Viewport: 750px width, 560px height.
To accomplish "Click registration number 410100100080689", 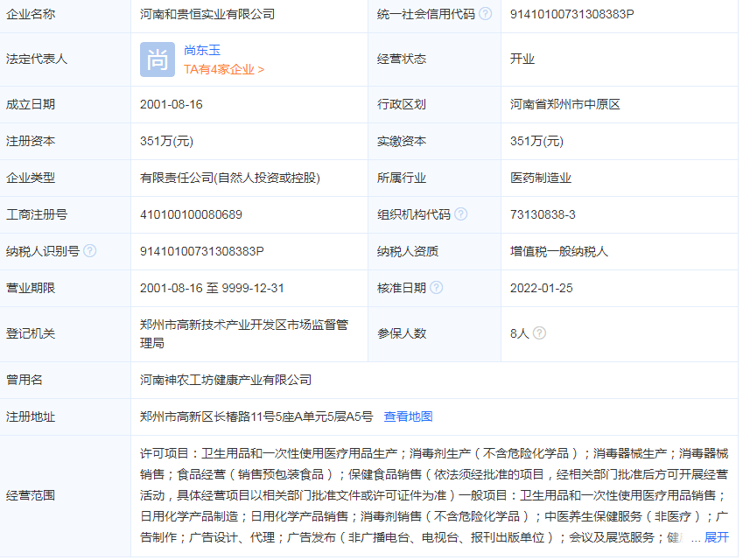I will pos(191,214).
